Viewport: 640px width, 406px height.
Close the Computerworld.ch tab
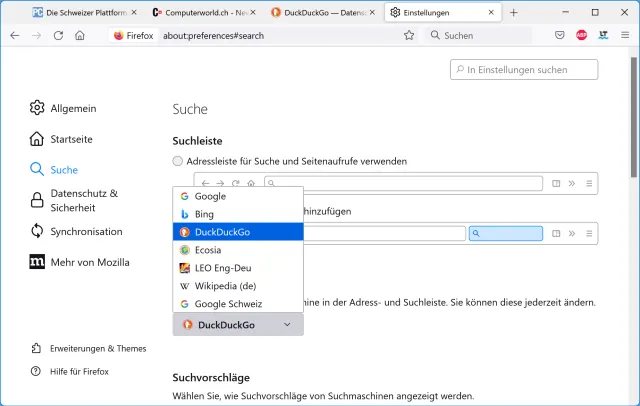[x=253, y=13]
